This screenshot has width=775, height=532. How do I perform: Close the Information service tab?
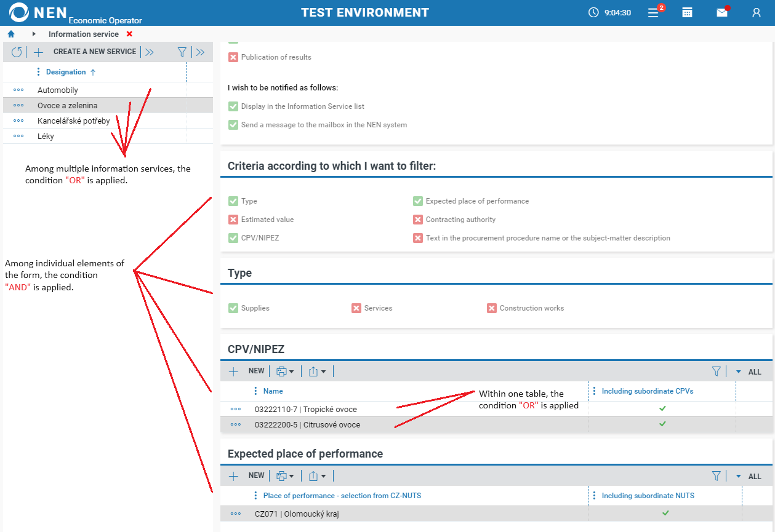click(129, 34)
